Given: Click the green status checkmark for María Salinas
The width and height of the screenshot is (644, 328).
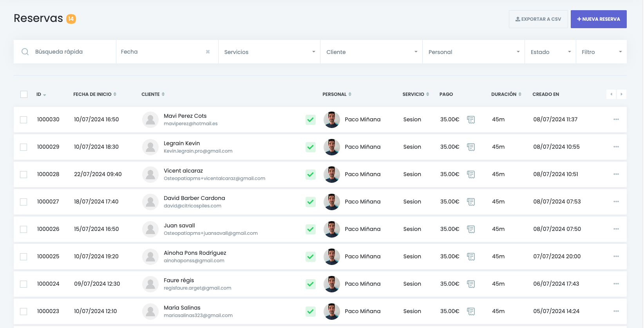Looking at the screenshot, I should tap(311, 312).
